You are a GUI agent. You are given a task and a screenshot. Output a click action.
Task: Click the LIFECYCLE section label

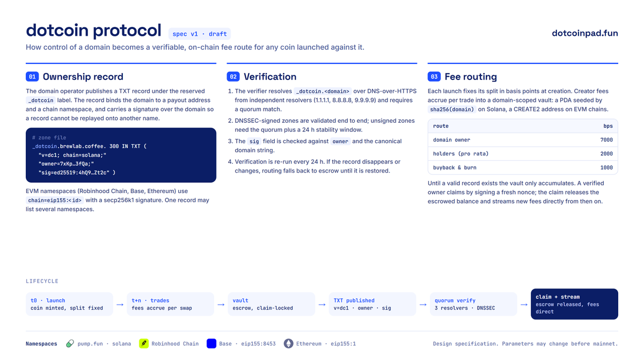42,281
